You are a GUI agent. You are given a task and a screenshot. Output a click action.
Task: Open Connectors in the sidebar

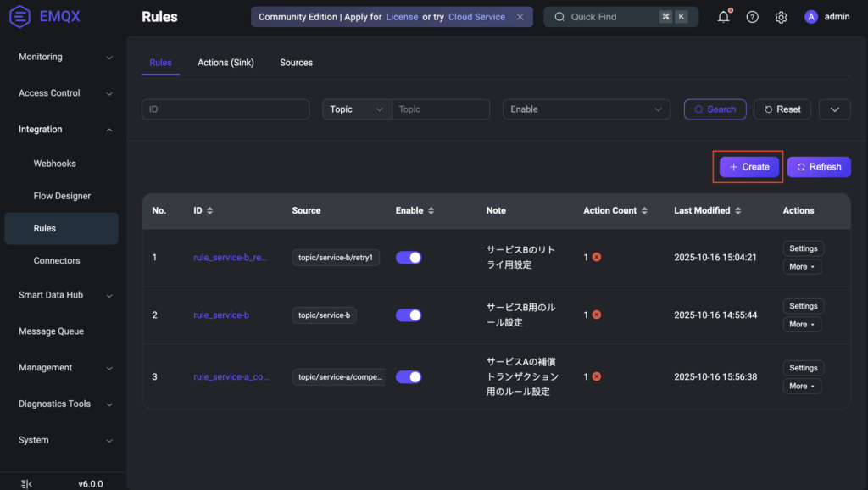tap(57, 260)
